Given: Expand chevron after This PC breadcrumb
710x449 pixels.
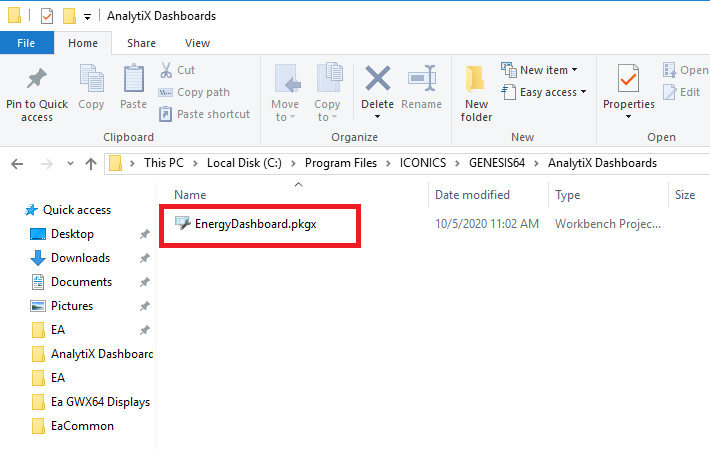Looking at the screenshot, I should pos(196,163).
